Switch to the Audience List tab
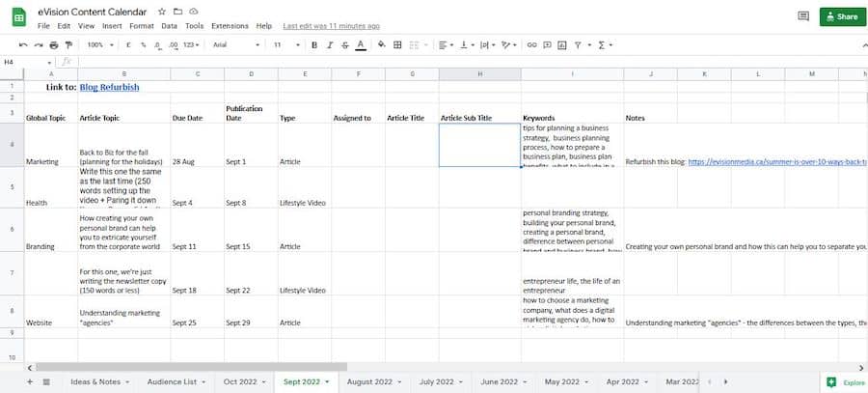This screenshot has width=868, height=393. pos(176,382)
